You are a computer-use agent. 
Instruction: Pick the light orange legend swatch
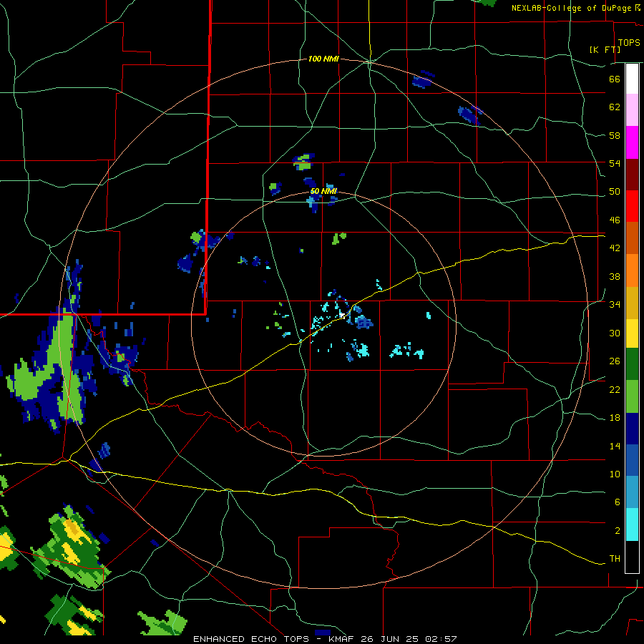632,270
